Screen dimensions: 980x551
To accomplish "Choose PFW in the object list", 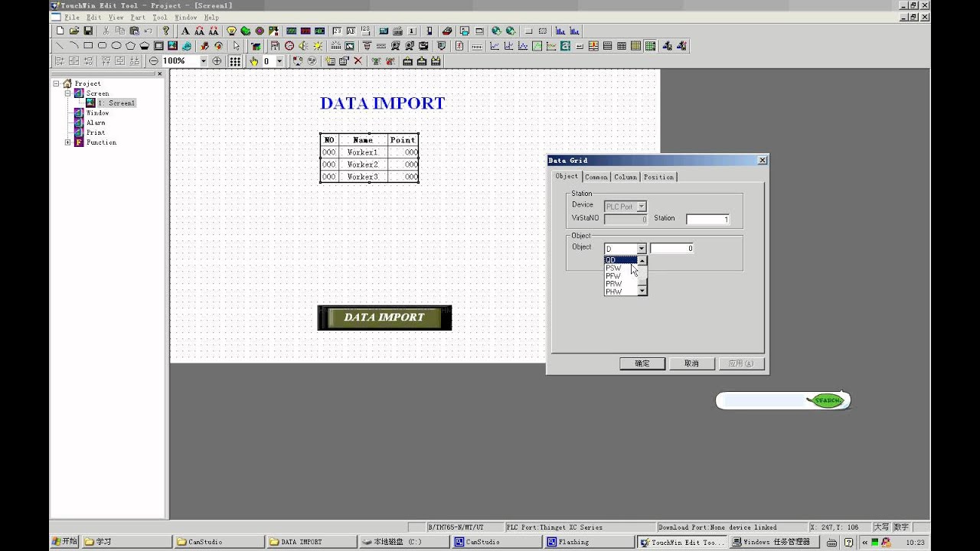I will 621,276.
